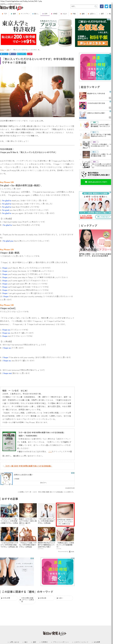Click the search magnifier icon in the header
113x644 pixels.
pos(95,6)
